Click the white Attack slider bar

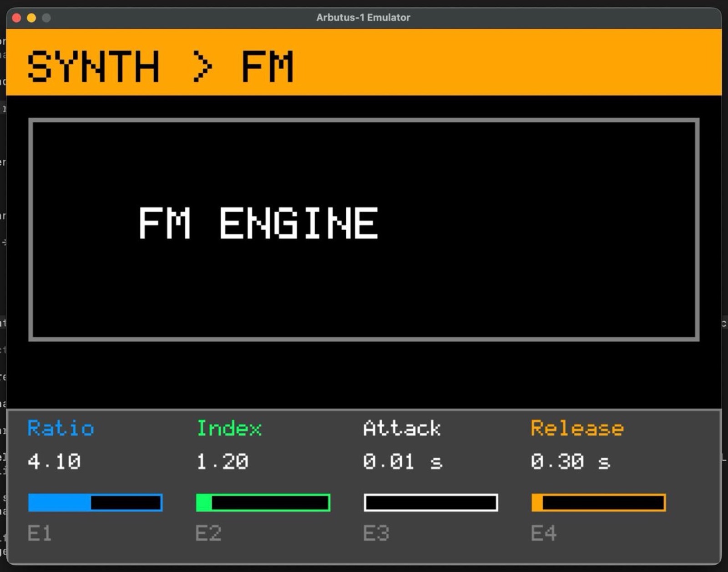tap(431, 503)
